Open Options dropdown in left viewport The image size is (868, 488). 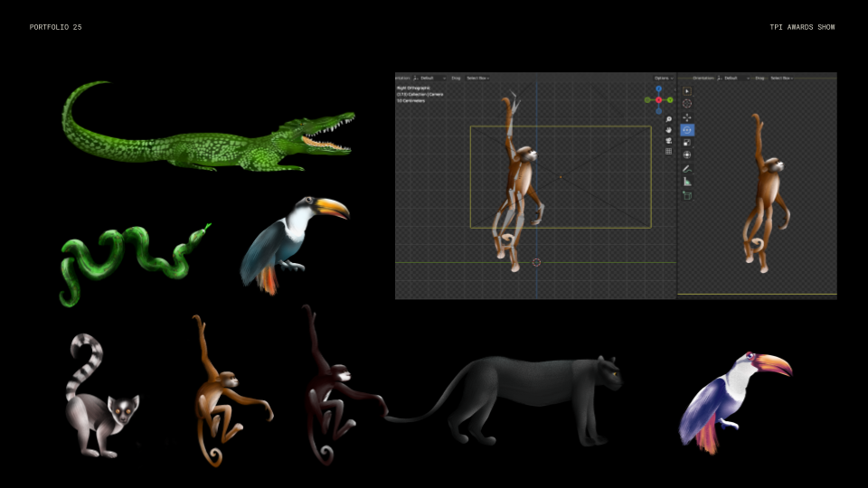click(663, 78)
